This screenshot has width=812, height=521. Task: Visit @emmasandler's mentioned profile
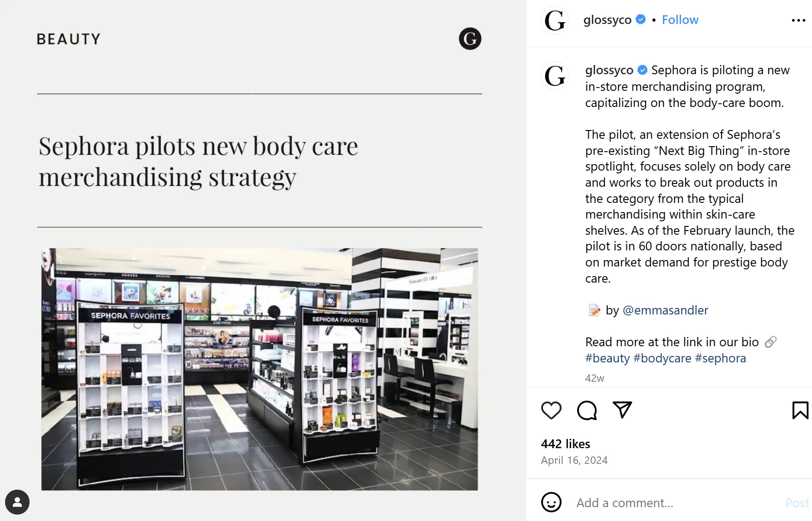point(666,310)
